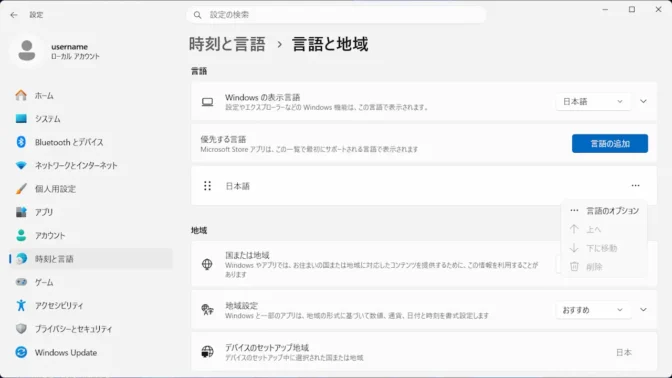Choose 上へ in the context menu
672x378 pixels.
[x=604, y=229]
